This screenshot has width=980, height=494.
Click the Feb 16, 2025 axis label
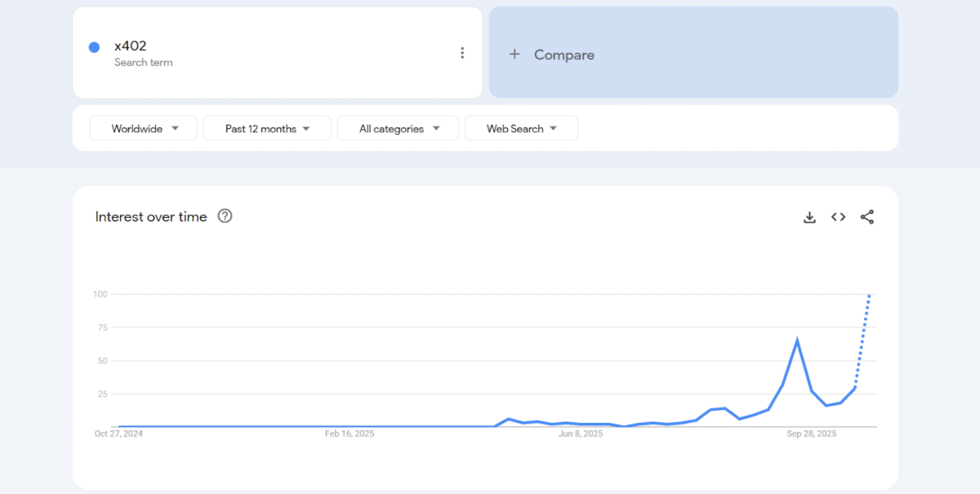tap(350, 434)
